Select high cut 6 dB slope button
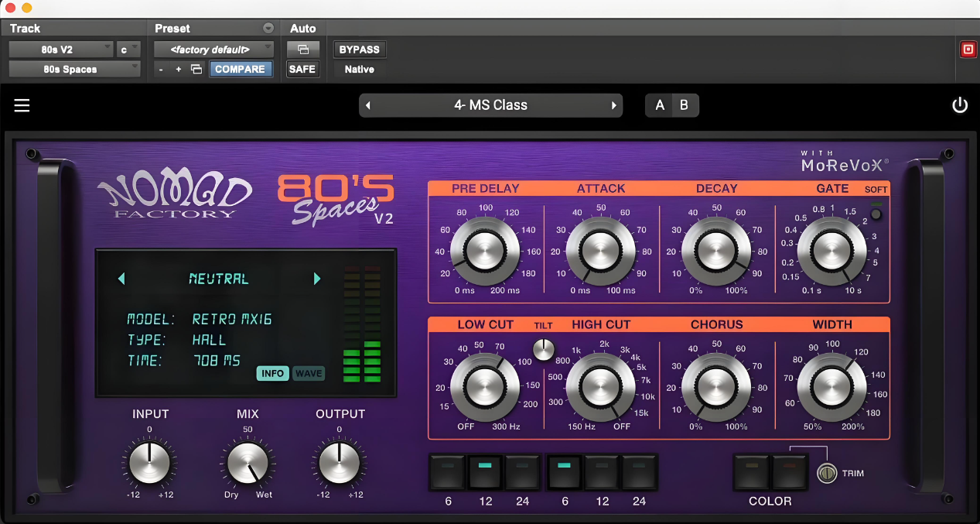 pos(565,472)
